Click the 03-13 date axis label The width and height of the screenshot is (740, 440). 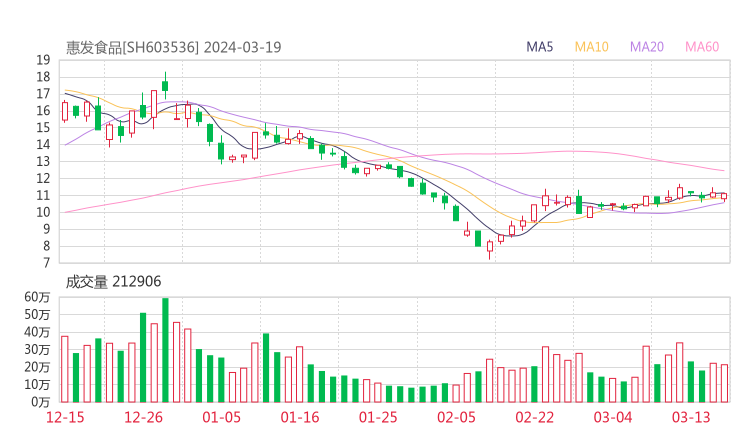pos(691,417)
